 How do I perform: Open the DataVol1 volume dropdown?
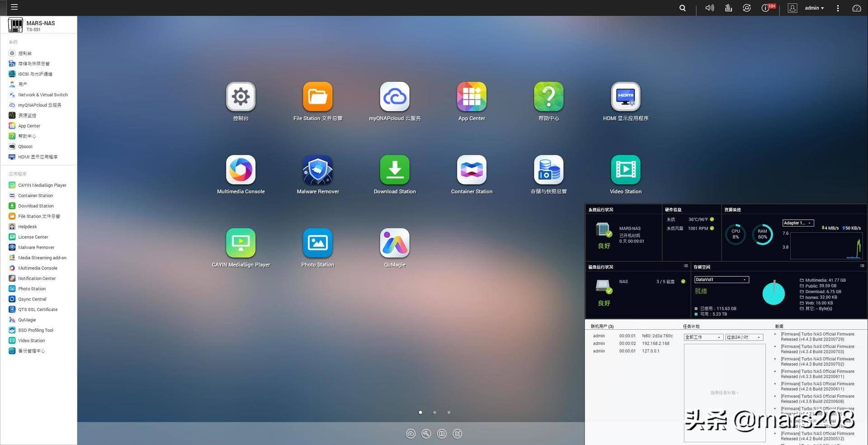pyautogui.click(x=721, y=279)
